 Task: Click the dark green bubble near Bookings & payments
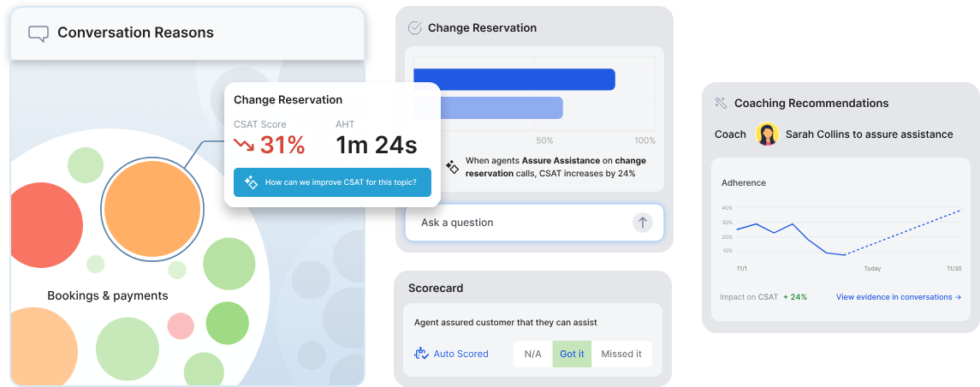(228, 324)
